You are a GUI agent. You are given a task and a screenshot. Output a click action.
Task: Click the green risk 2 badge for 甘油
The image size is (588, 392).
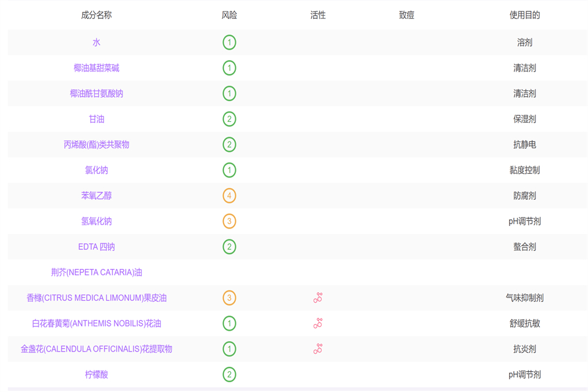229,119
